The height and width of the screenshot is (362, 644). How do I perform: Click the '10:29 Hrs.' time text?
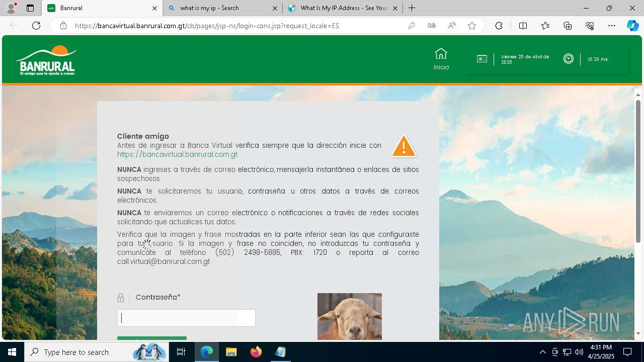[598, 59]
